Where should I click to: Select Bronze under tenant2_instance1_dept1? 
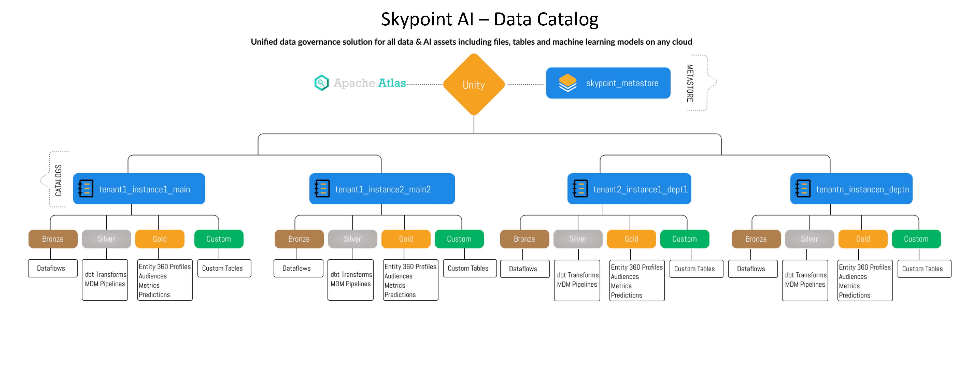point(525,239)
